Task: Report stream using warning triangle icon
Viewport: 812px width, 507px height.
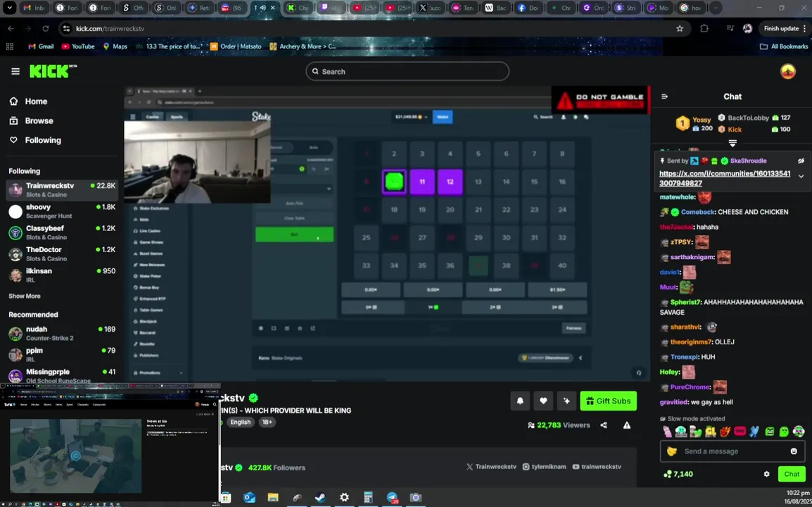Action: pyautogui.click(x=627, y=425)
